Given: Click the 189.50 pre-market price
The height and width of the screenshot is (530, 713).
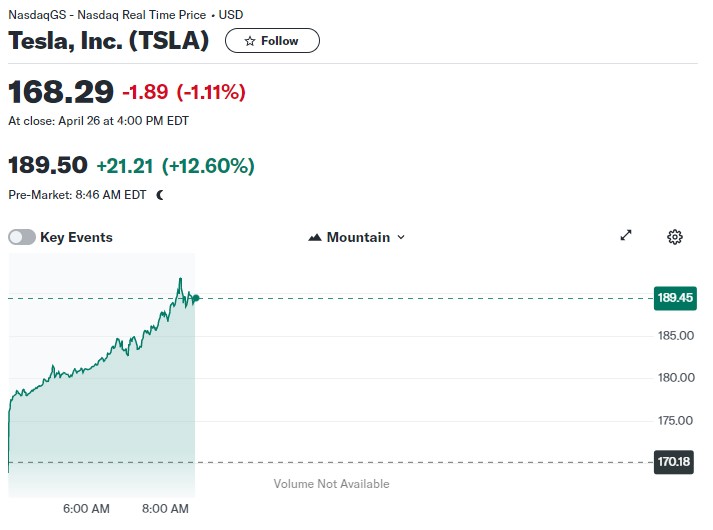Looking at the screenshot, I should tap(48, 165).
